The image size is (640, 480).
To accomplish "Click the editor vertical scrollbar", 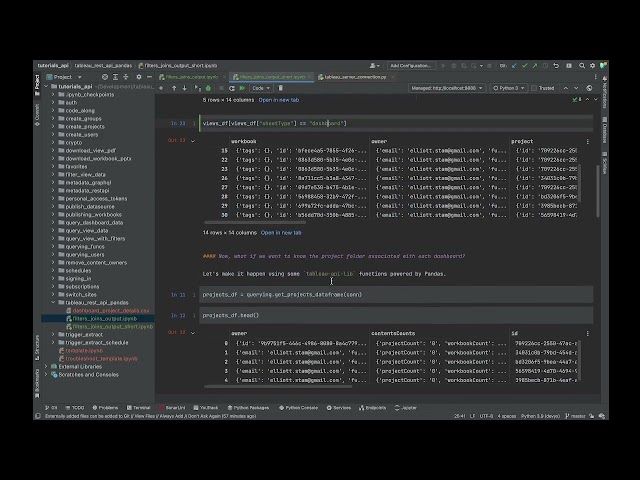I will (598, 192).
